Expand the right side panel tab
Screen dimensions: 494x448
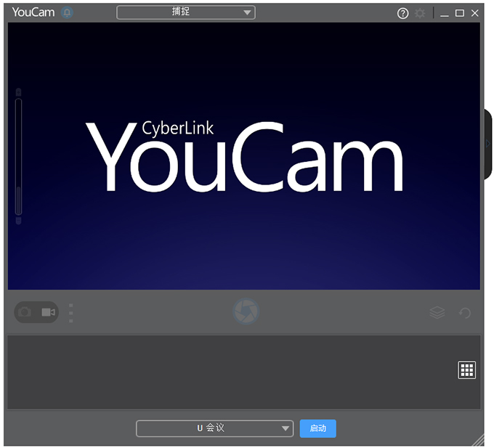coord(488,144)
